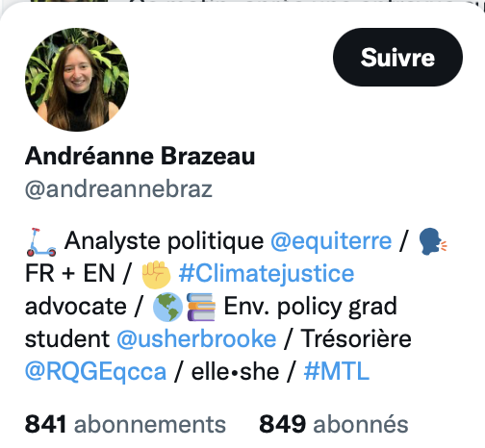Open the #MTL hashtag link
Screen dimensions: 485x448
pos(337,371)
